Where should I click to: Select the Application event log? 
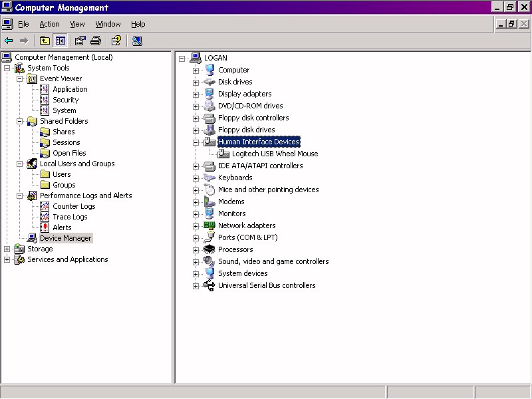pyautogui.click(x=70, y=89)
